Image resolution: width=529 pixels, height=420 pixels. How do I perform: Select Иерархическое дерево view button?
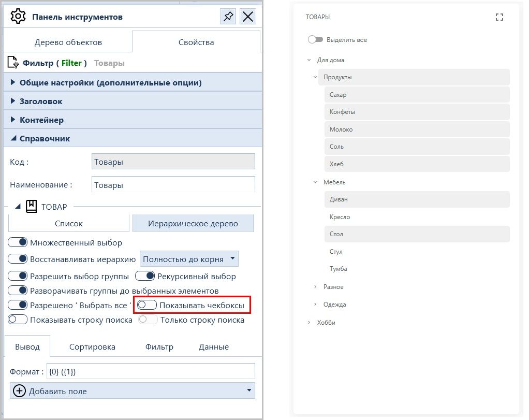click(x=193, y=224)
